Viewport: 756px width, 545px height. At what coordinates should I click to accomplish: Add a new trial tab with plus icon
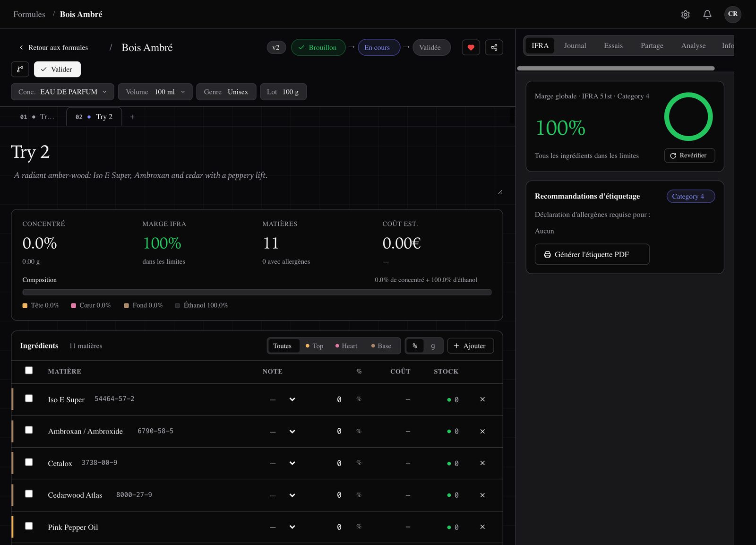(x=132, y=117)
